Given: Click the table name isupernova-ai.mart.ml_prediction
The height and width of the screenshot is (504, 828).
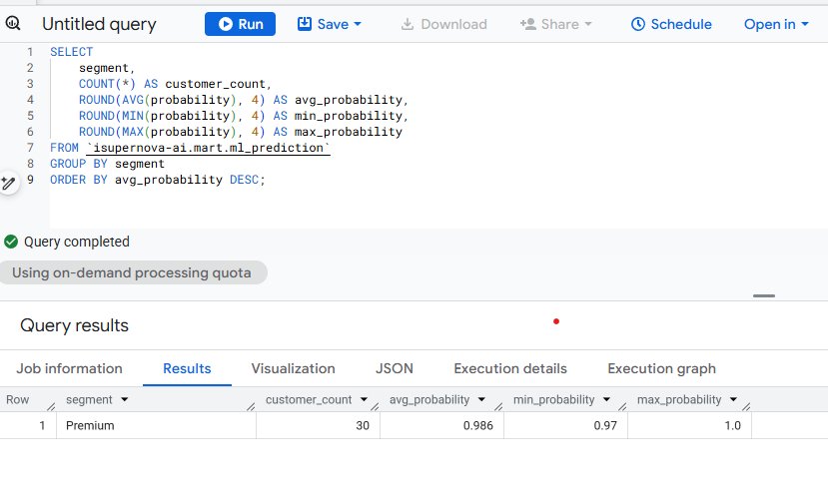Looking at the screenshot, I should point(208,148).
